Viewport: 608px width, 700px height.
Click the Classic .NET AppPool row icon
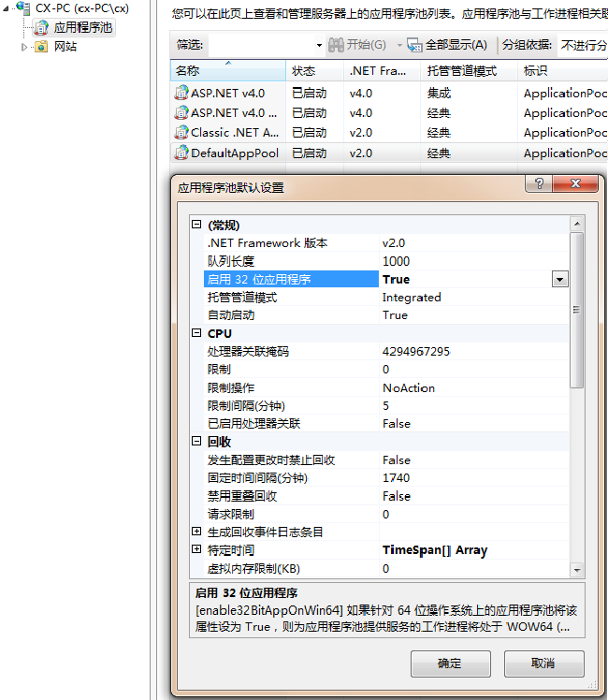[181, 133]
